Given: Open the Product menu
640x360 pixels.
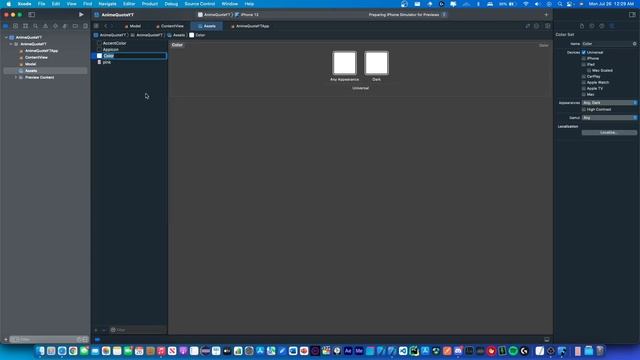Looking at the screenshot, I should [150, 4].
